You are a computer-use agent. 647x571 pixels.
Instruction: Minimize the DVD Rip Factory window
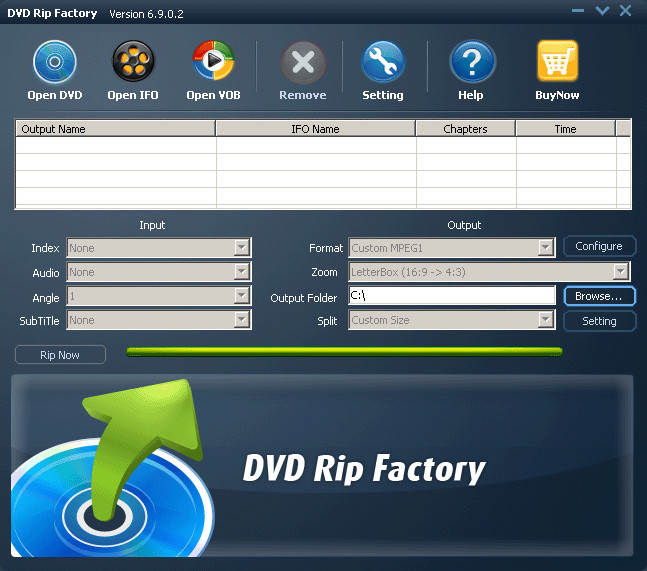pyautogui.click(x=578, y=11)
